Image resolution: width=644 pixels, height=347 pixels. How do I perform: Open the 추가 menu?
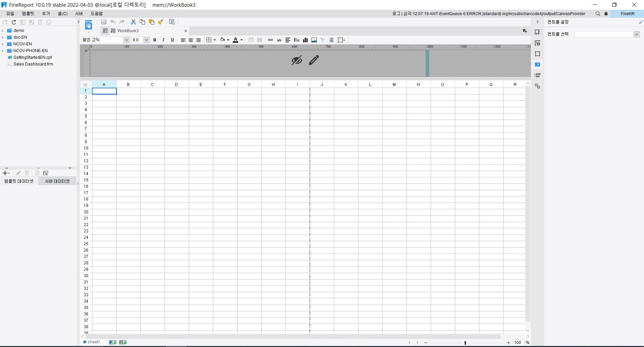point(46,14)
